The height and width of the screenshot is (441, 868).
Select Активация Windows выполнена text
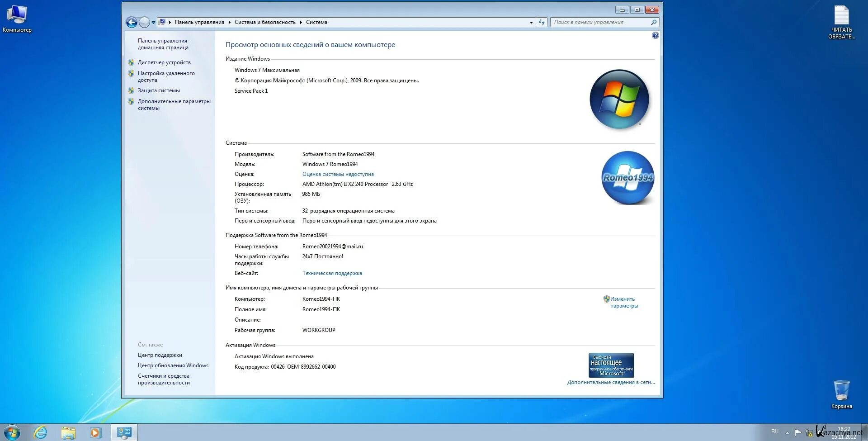click(274, 356)
